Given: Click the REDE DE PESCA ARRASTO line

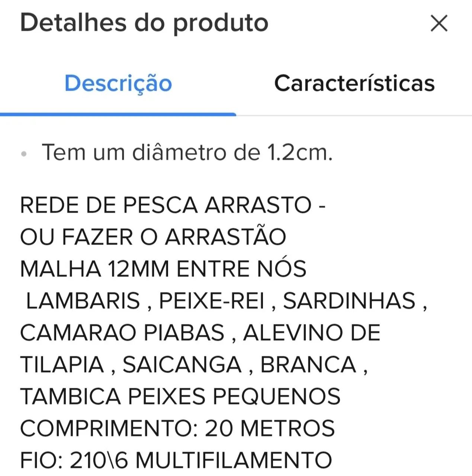Looking at the screenshot, I should [x=173, y=205].
